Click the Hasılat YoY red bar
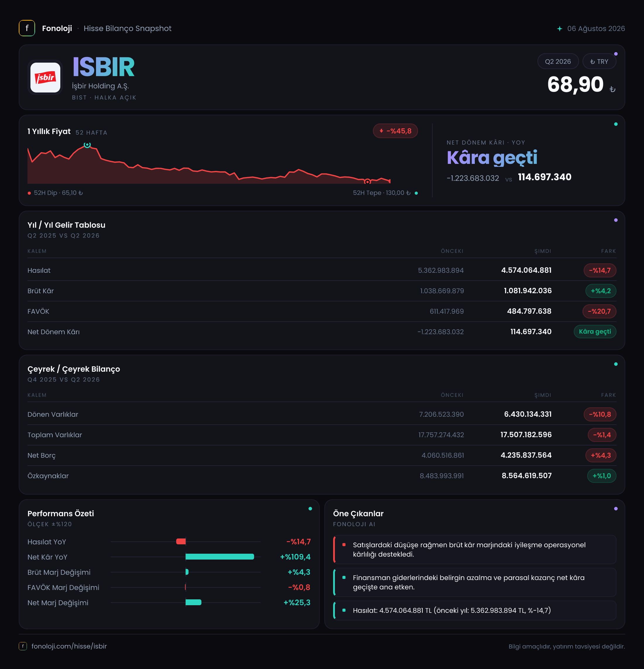 [181, 541]
